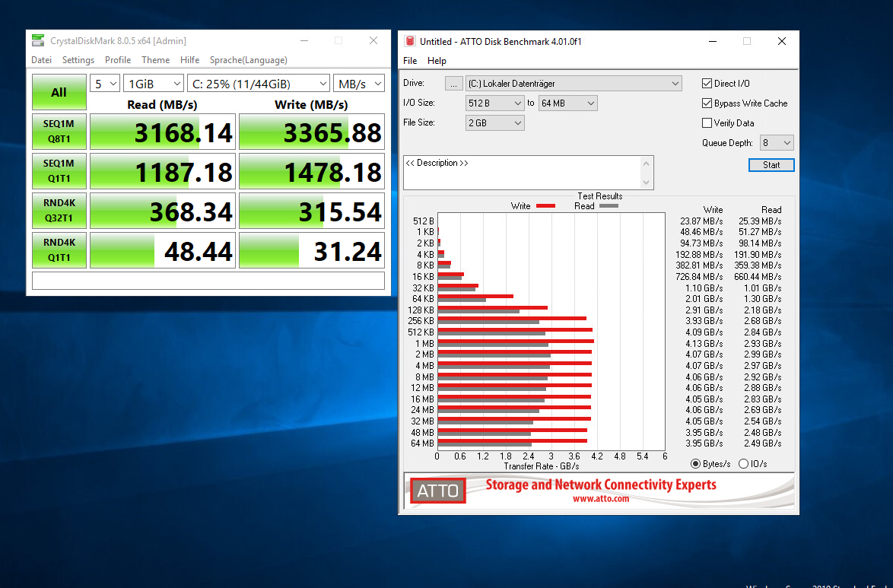Viewport: 893px width, 588px height.
Task: Click 2 MB read result 2.99 GB/s
Action: [x=763, y=354]
